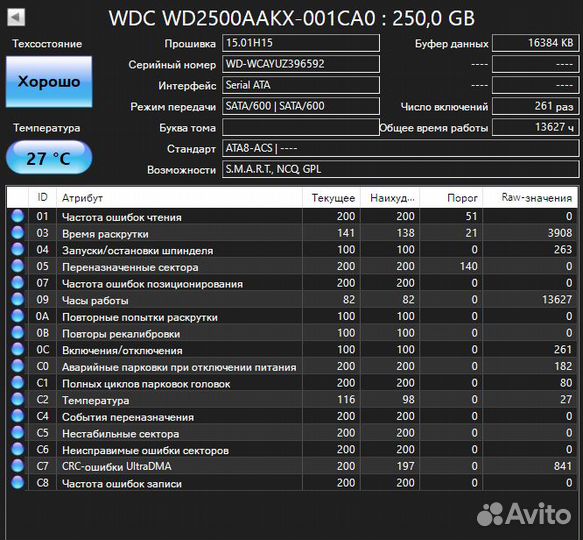Viewport: 583px width, 540px height.
Task: Click the status orb for attribute C1
Action: [x=17, y=383]
